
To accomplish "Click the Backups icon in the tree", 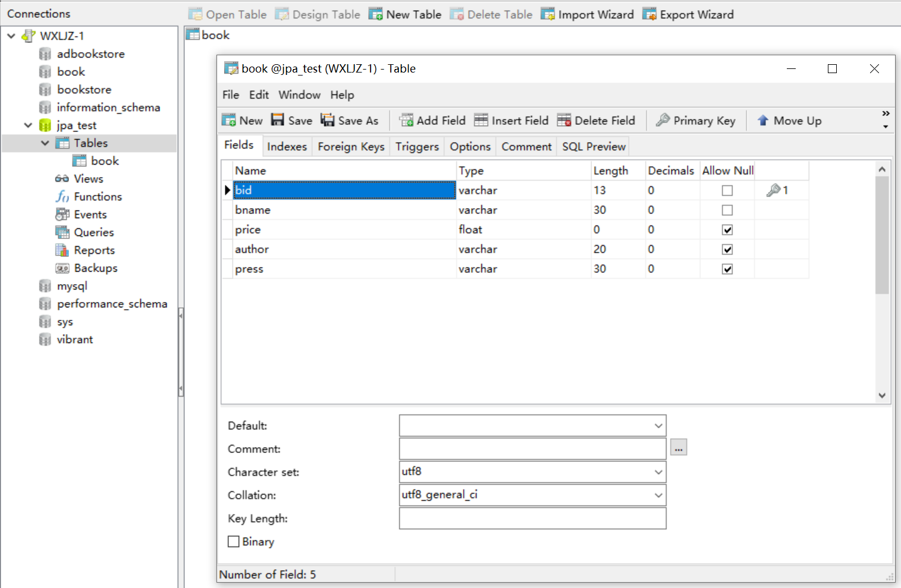I will click(x=62, y=268).
